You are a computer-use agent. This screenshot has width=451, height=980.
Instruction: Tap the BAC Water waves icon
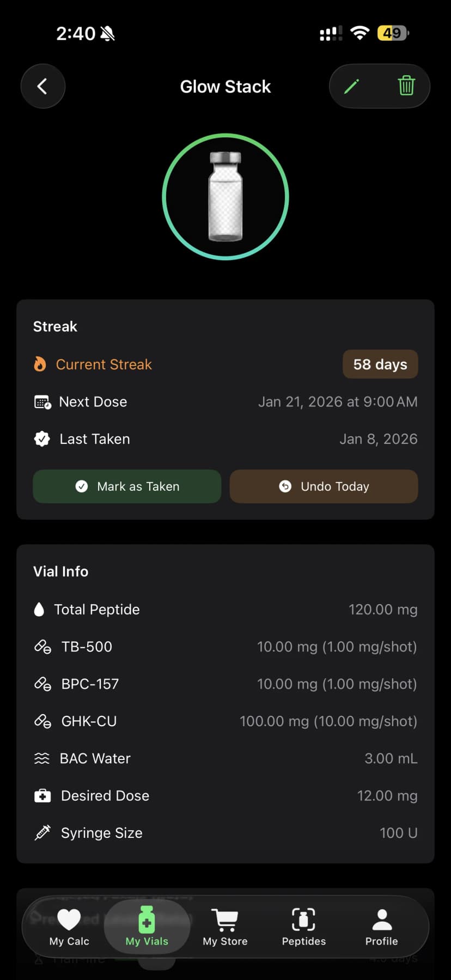pyautogui.click(x=42, y=758)
